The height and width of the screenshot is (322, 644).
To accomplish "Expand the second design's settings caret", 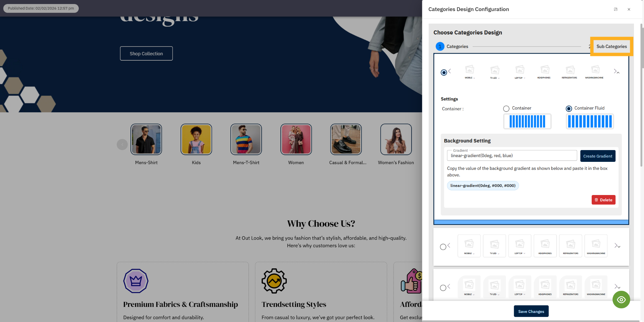I will tap(619, 247).
